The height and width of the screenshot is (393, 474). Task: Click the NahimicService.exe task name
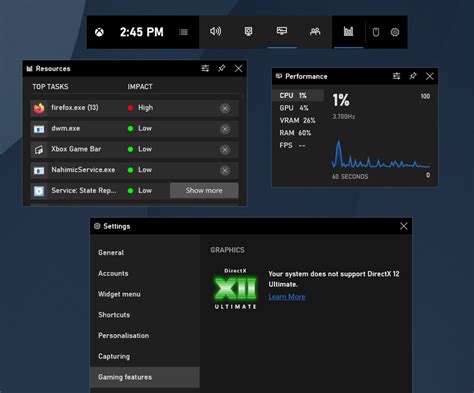(x=83, y=170)
